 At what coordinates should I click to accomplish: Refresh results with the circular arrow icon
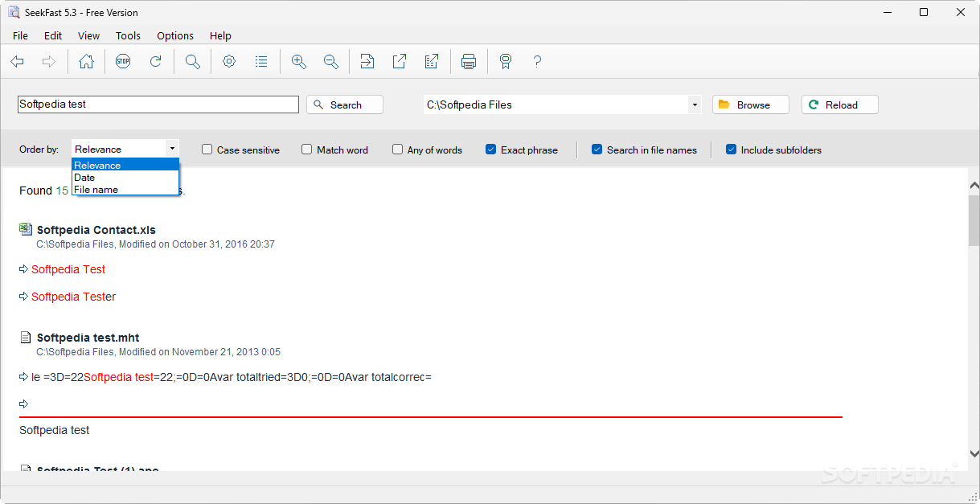156,62
